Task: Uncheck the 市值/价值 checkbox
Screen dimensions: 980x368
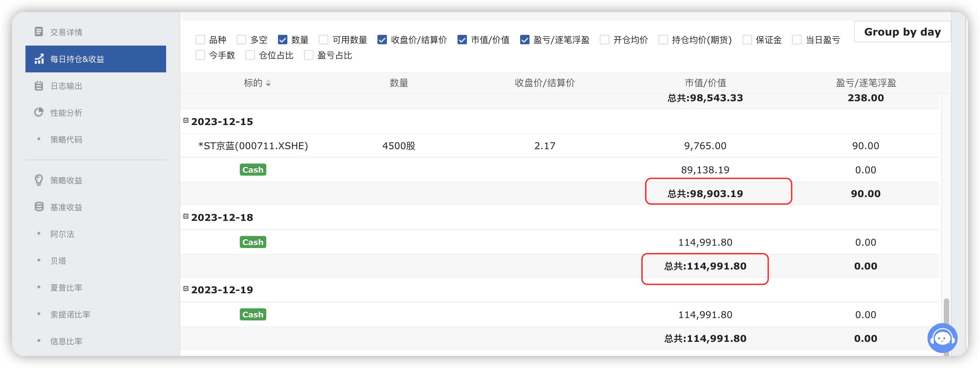Action: (462, 40)
